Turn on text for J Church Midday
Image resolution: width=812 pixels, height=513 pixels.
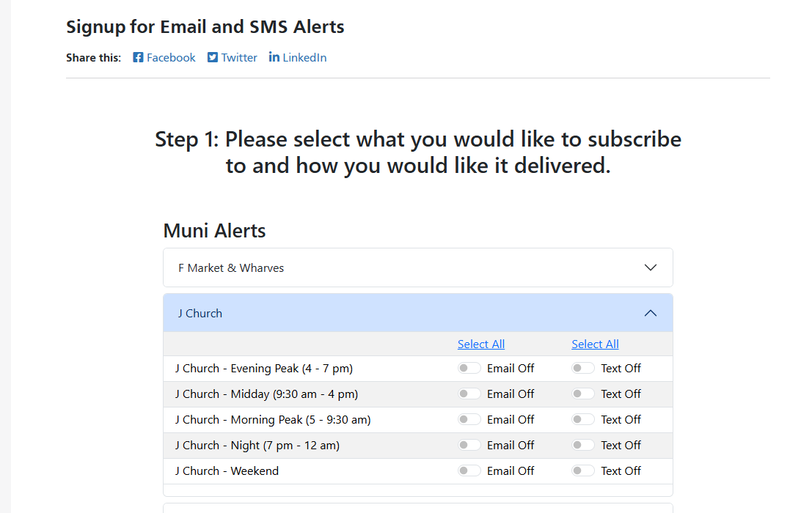[583, 394]
